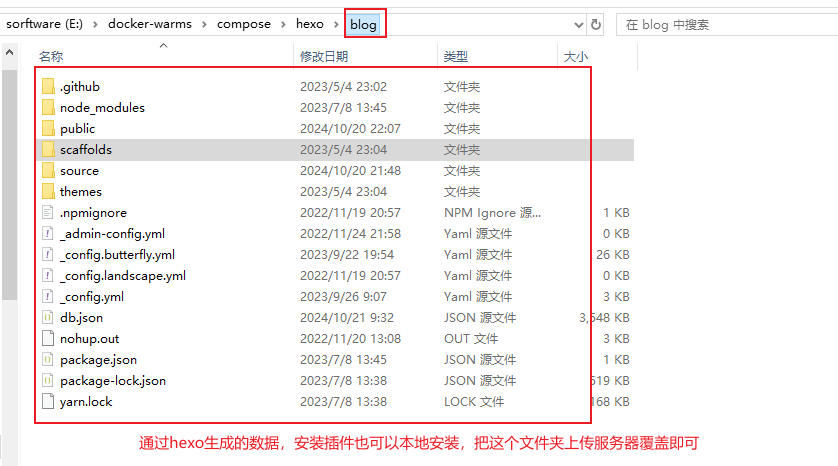
Task: Click the _config.yml file icon
Action: [x=48, y=297]
